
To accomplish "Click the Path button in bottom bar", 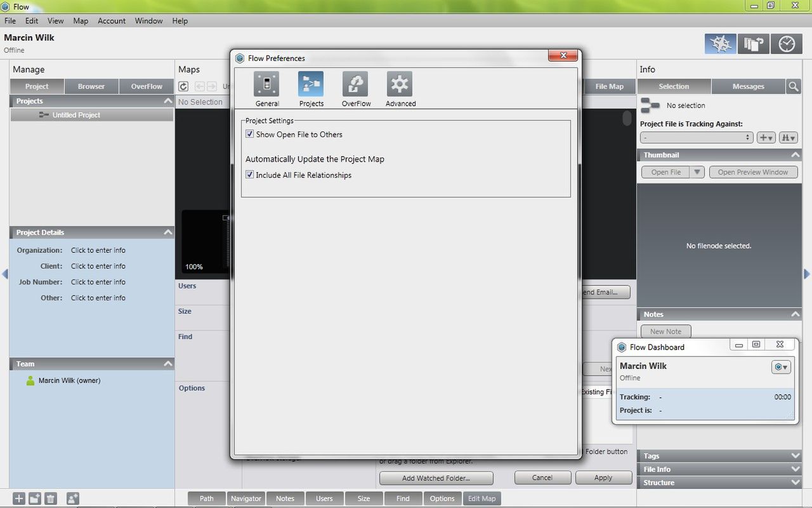I will coord(207,498).
